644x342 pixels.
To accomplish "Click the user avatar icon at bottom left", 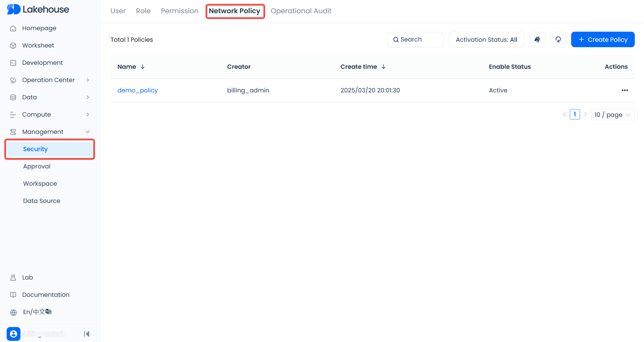I will pyautogui.click(x=14, y=334).
